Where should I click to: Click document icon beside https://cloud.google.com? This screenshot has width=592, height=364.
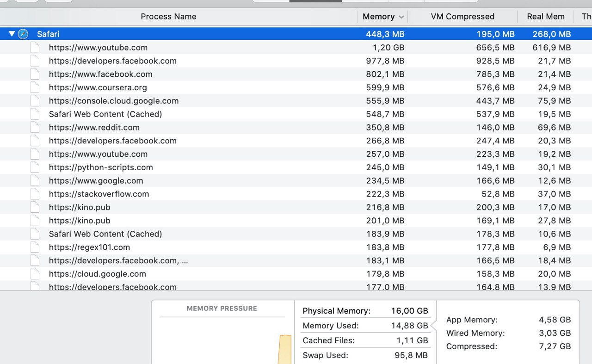(x=35, y=274)
